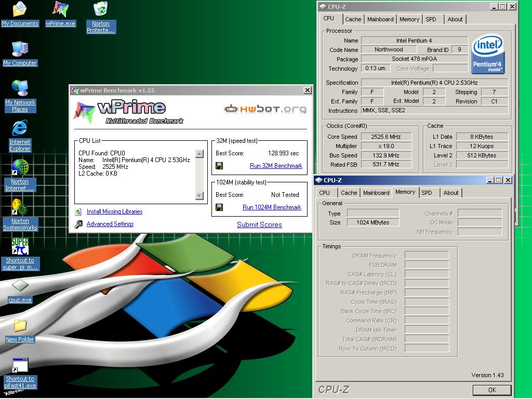532x399 pixels.
Task: Click the save floppy icon for 1024M score
Action: click(x=219, y=207)
